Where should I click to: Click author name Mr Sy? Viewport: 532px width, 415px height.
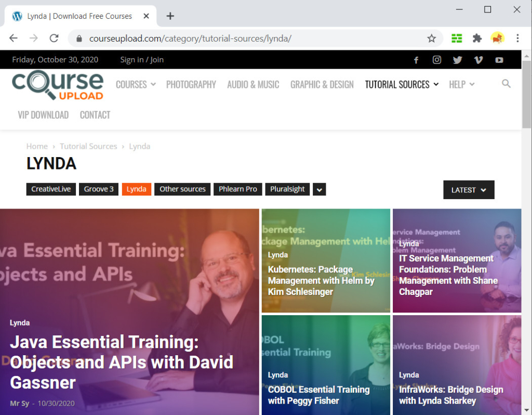19,404
